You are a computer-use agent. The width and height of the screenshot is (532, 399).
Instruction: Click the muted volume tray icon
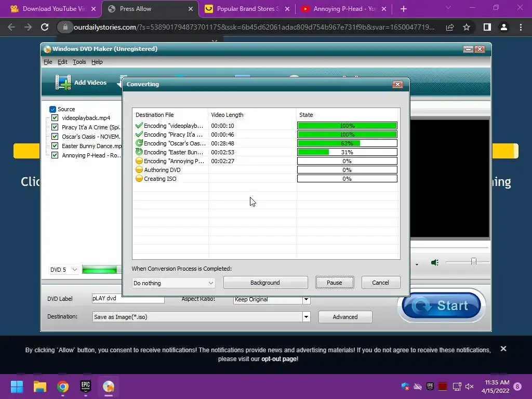click(470, 387)
